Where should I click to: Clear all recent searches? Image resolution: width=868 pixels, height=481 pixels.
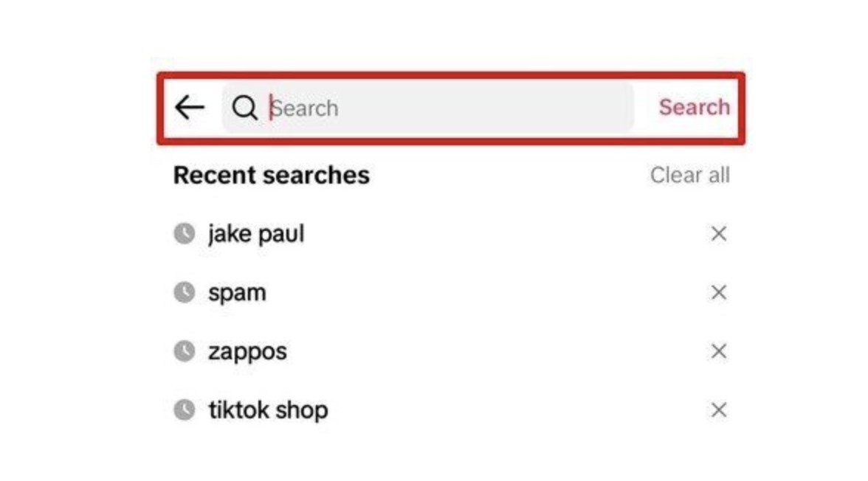click(x=689, y=176)
